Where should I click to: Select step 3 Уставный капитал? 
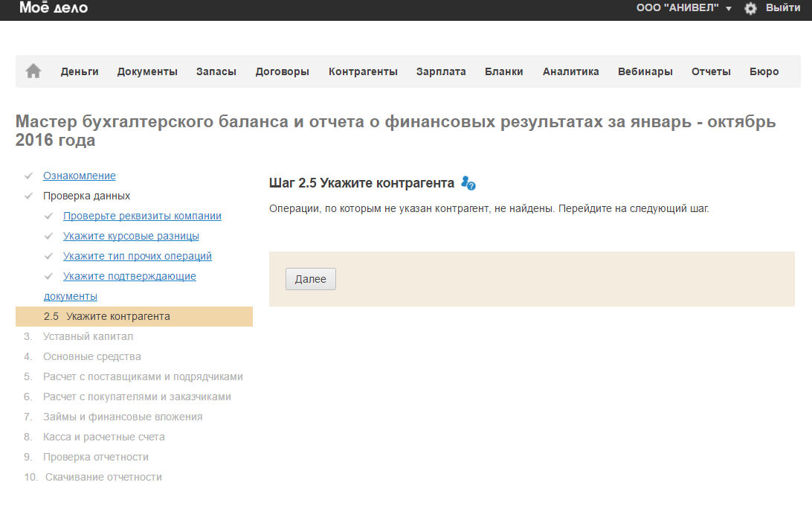click(88, 336)
